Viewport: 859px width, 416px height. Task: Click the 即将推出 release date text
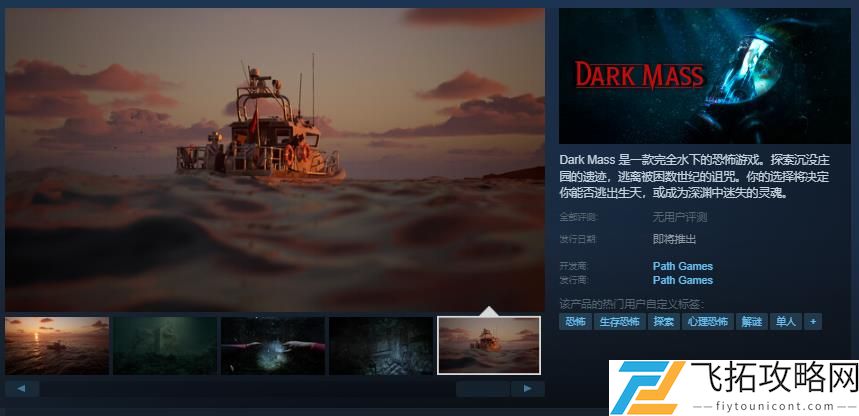[674, 239]
